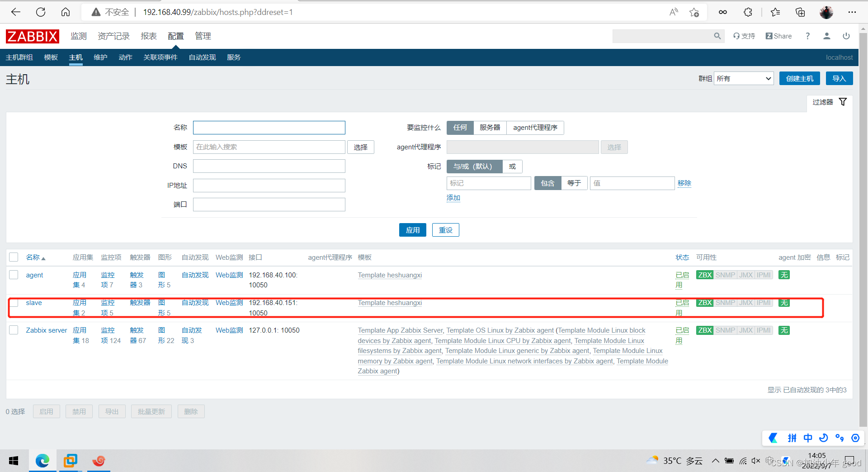Open the 管理 top menu

[x=203, y=36]
